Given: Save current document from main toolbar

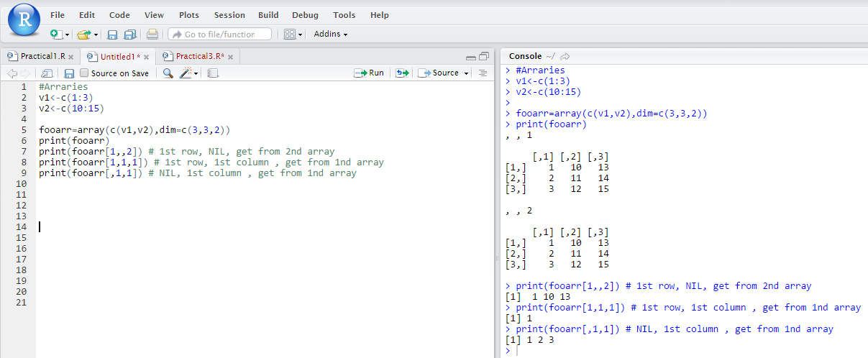Looking at the screenshot, I should [112, 34].
